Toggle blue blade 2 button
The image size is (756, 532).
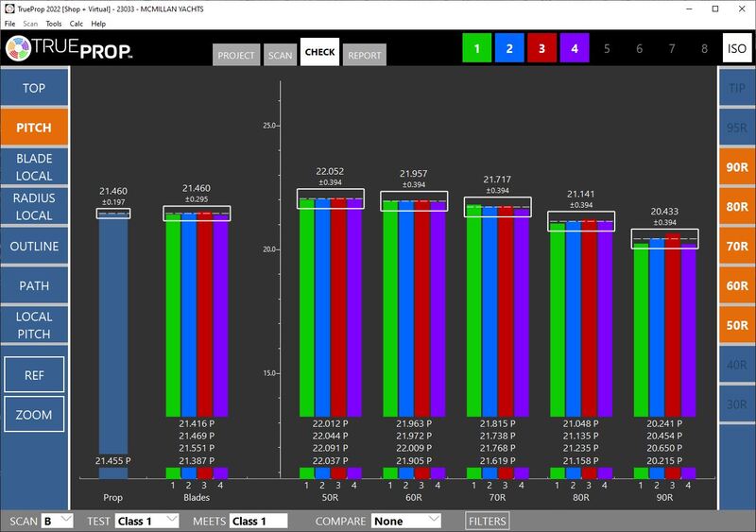pos(509,48)
